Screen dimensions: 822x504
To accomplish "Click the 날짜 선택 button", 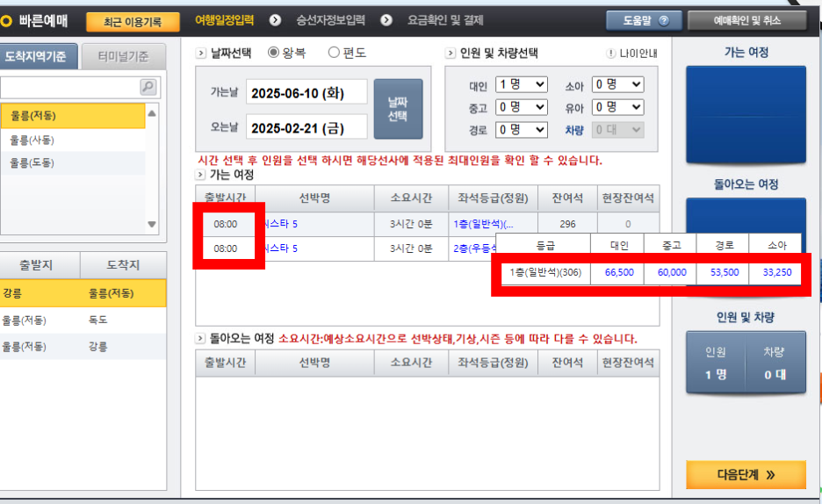I will (x=398, y=109).
